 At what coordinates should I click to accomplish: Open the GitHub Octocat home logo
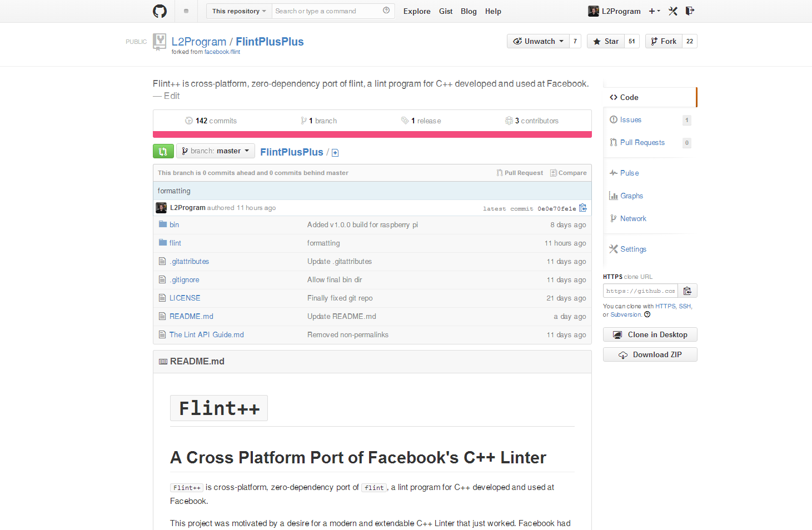point(160,11)
